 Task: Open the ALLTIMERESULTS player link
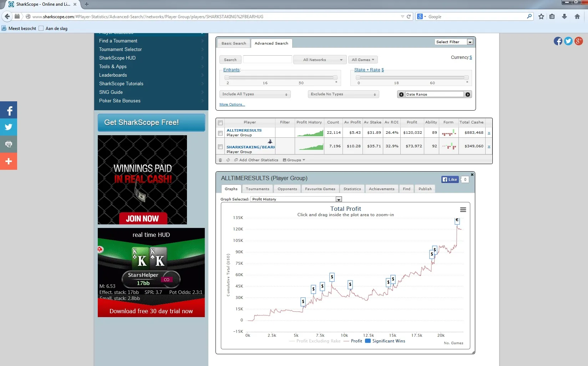tap(244, 131)
